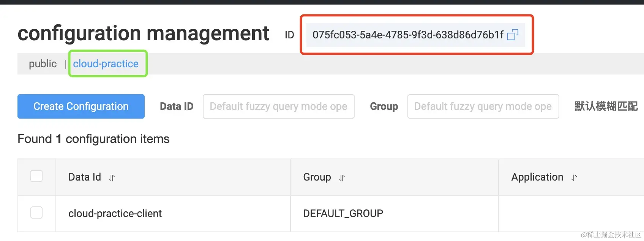This screenshot has height=241, width=644.
Task: Click the 默认模糊匹配 label
Action: (606, 106)
